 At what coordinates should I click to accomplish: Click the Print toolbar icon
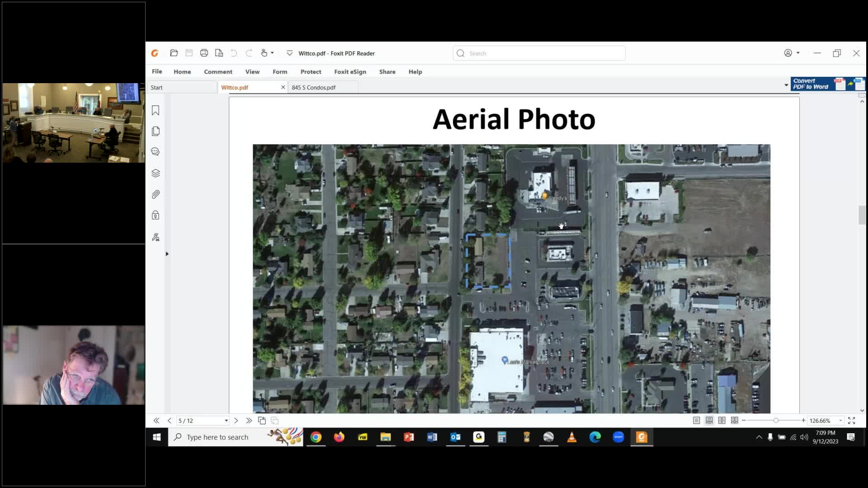click(x=204, y=53)
